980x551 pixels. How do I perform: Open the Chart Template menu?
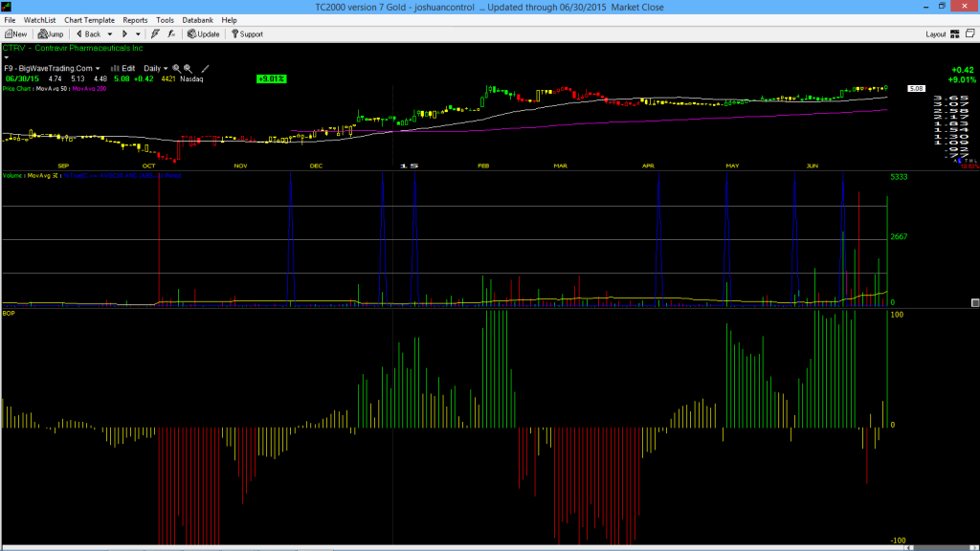click(89, 20)
